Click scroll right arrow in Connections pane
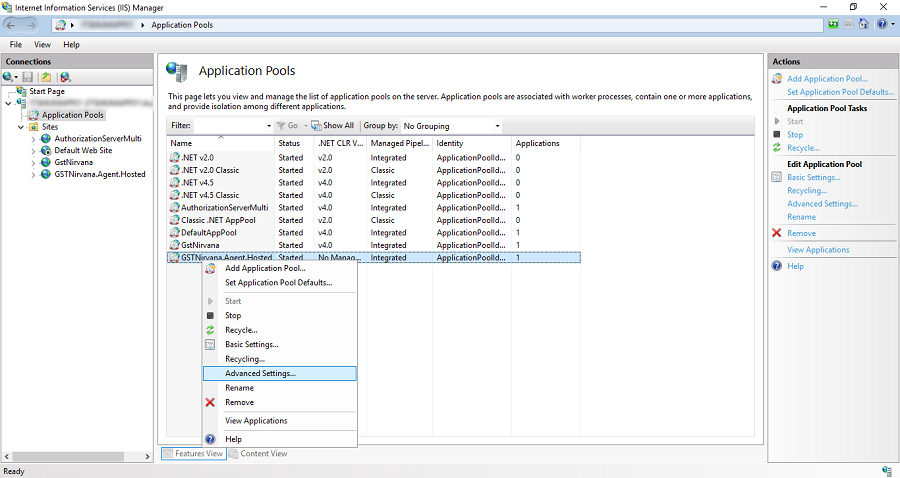 click(x=148, y=456)
